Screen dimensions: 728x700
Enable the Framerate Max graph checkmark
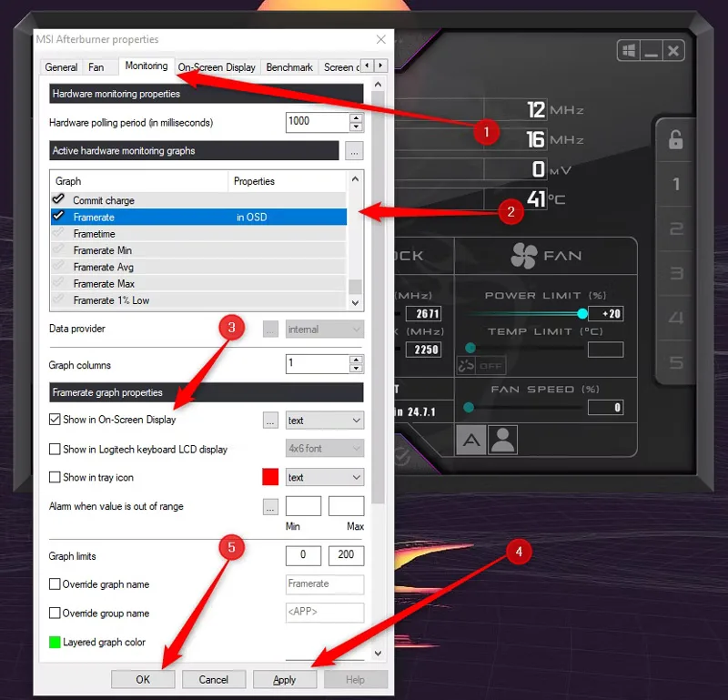click(x=58, y=283)
